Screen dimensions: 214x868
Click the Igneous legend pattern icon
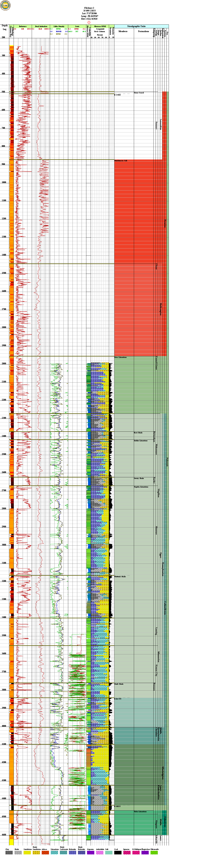(127, 852)
